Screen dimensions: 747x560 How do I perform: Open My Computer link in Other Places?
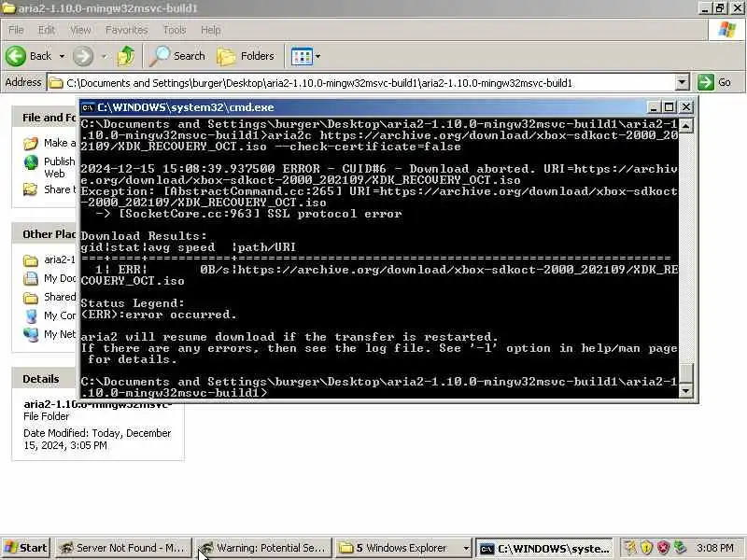tap(60, 315)
